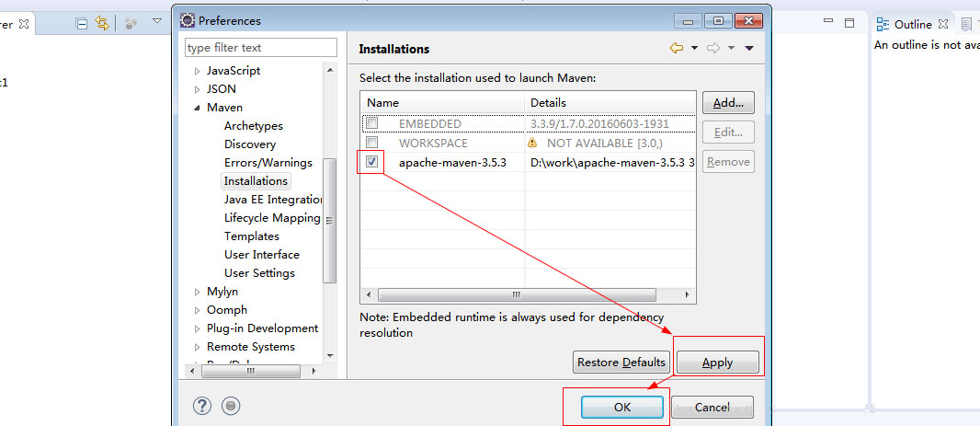Click right arrow of preference tree horizontal scrollbar
The image size is (980, 426).
click(x=313, y=371)
